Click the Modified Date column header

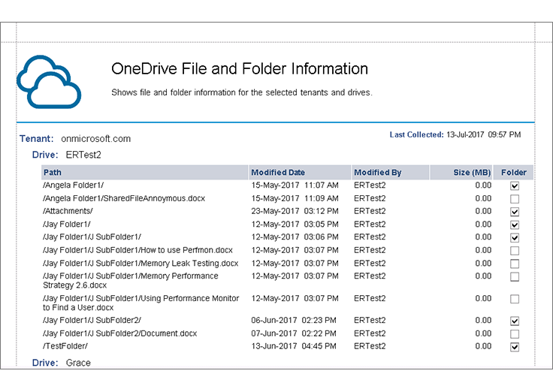(300, 173)
